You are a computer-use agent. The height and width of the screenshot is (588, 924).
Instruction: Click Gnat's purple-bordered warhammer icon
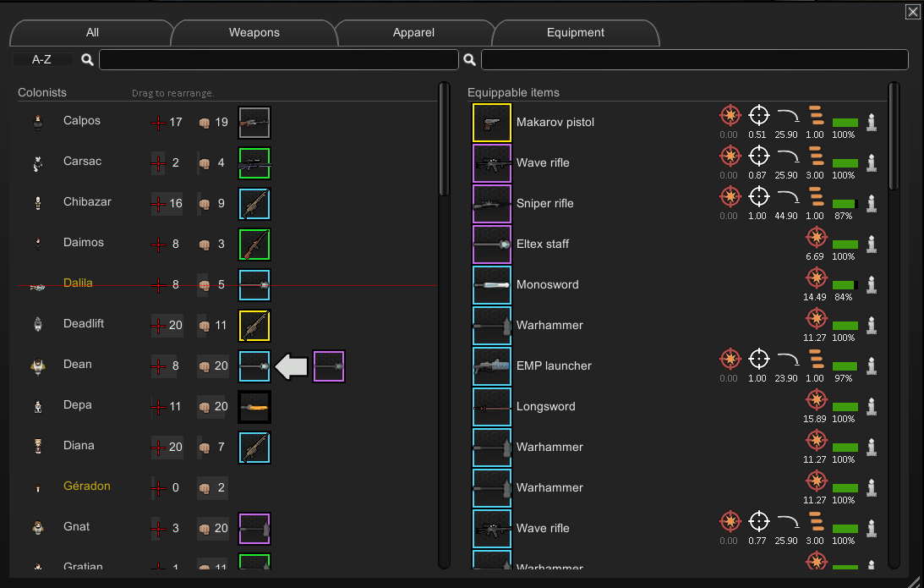pyautogui.click(x=254, y=529)
